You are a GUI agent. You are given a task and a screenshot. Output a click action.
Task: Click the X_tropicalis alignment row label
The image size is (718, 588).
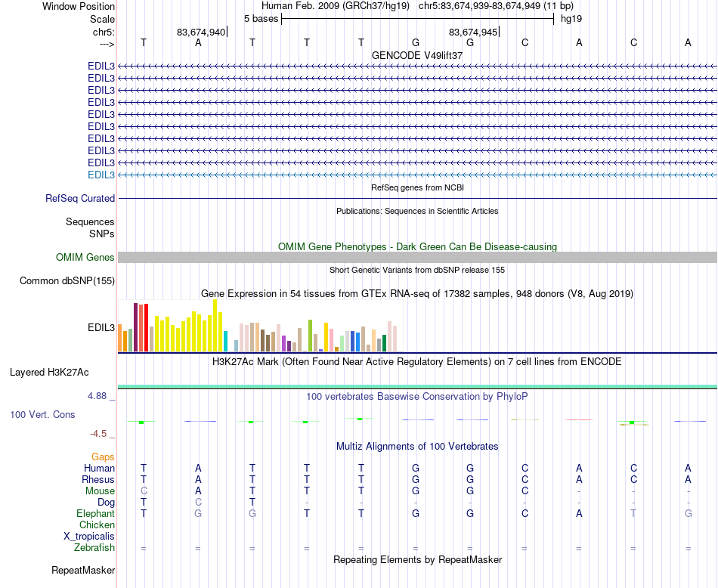click(x=89, y=537)
